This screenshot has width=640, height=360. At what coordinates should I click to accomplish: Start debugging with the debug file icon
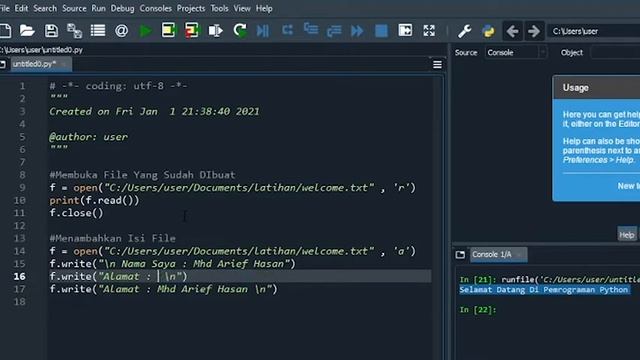pos(263,31)
